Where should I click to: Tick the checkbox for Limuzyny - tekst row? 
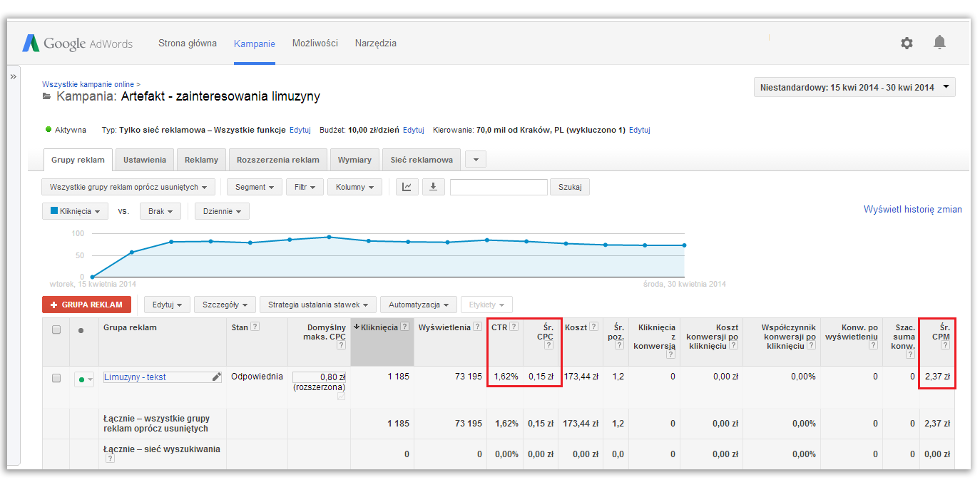pos(56,379)
